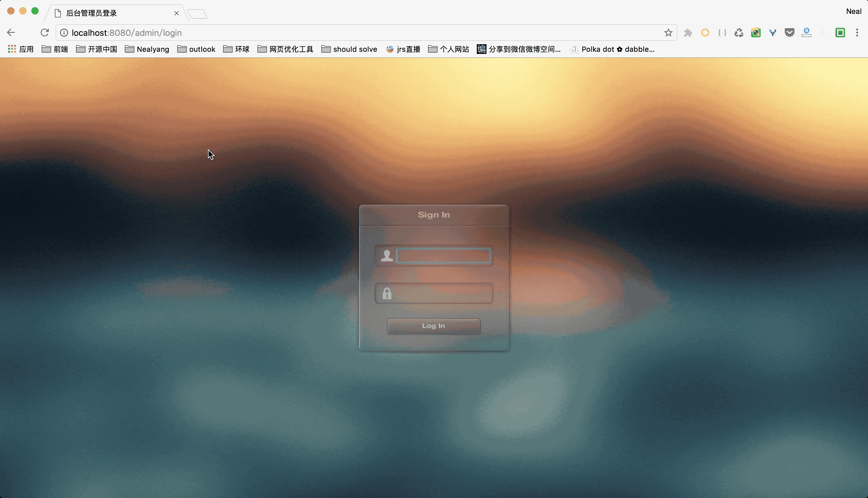
Task: Reload the current page
Action: (x=45, y=33)
